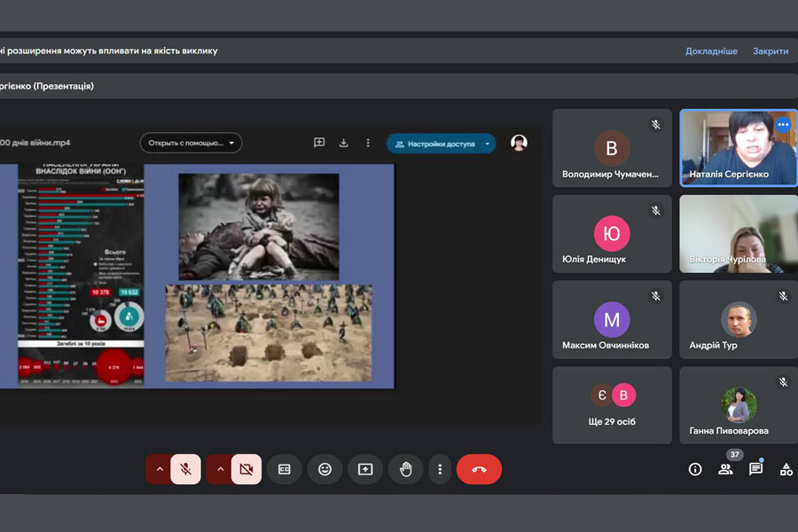This screenshot has height=532, width=798.
Task: Turn on the camera
Action: pos(246,469)
